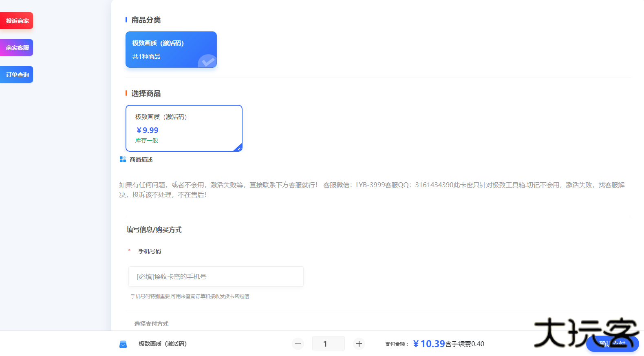Click the checkmark icon on category card
Viewport: 644px width, 356px height.
207,61
